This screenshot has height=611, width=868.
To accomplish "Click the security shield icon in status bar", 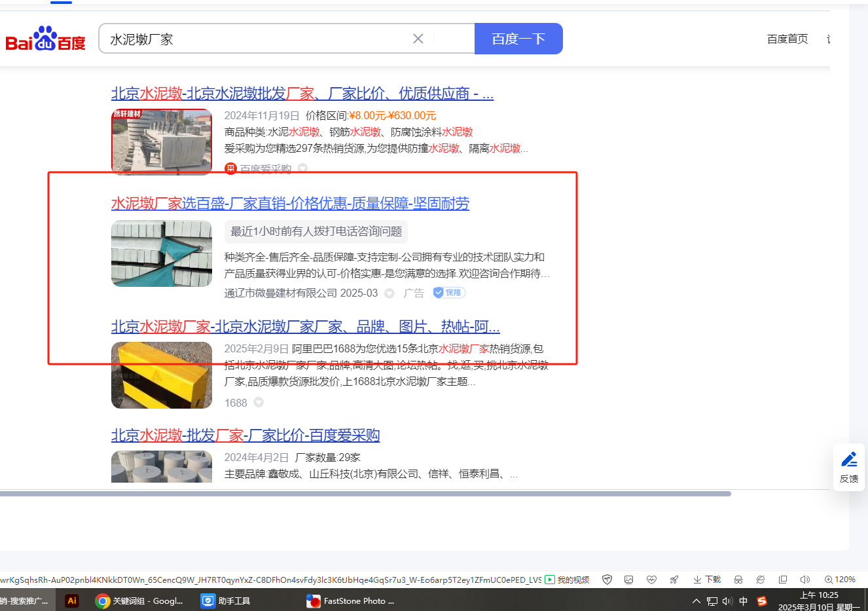I will (x=607, y=580).
